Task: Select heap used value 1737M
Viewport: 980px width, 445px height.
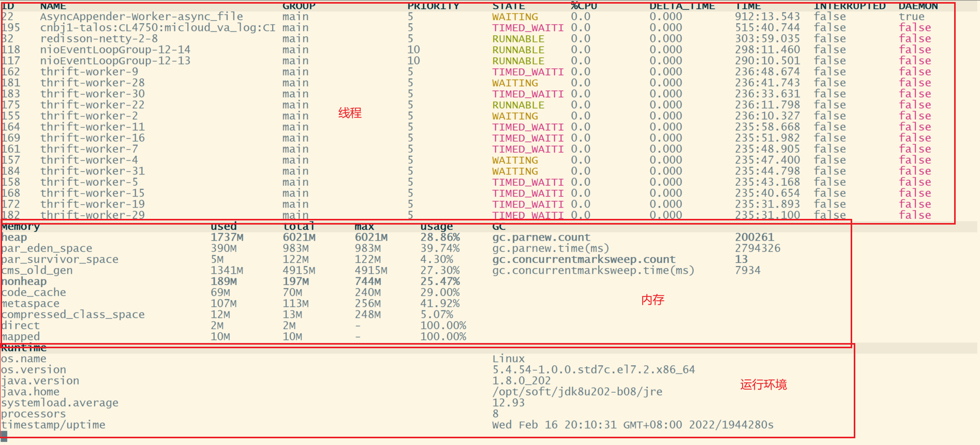Action: [x=227, y=238]
